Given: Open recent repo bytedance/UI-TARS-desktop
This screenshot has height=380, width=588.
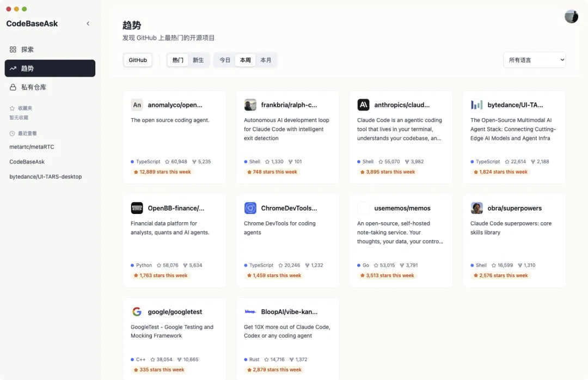Looking at the screenshot, I should point(45,177).
